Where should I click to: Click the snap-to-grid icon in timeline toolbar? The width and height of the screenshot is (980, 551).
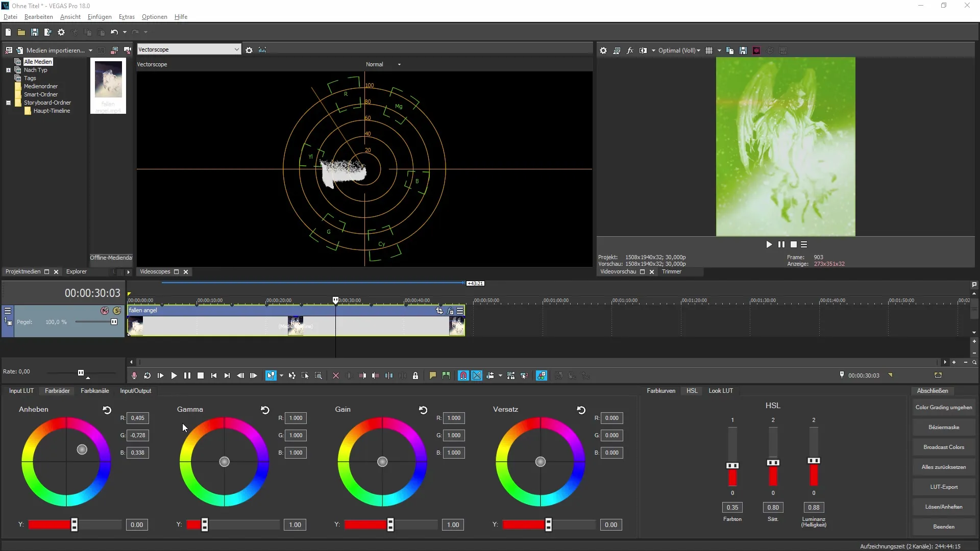pos(464,375)
